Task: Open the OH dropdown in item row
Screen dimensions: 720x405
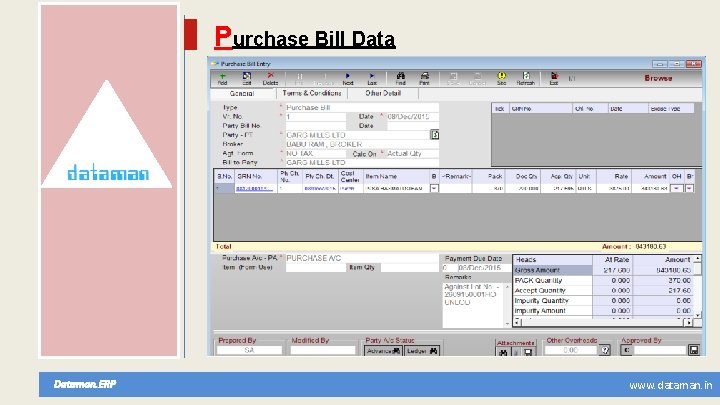Action: [676, 188]
